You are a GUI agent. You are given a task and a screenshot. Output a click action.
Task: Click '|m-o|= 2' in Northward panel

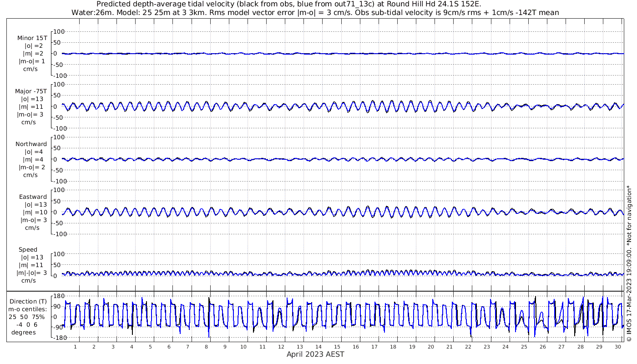[32, 167]
